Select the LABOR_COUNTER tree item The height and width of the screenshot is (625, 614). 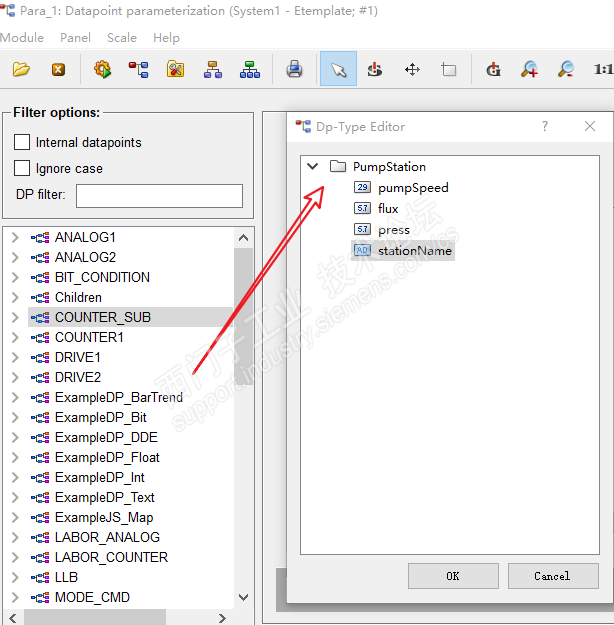(111, 557)
